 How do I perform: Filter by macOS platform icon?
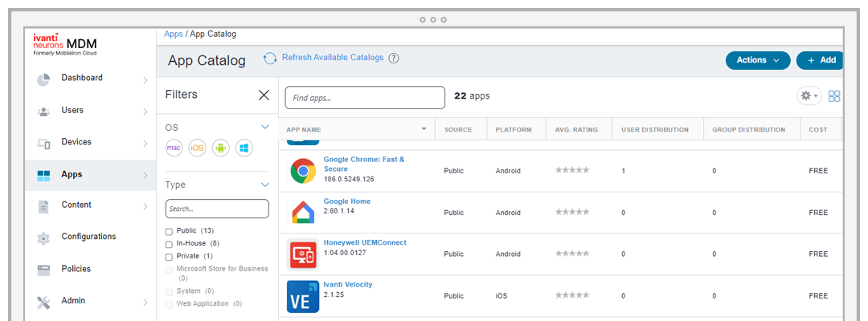pos(174,148)
